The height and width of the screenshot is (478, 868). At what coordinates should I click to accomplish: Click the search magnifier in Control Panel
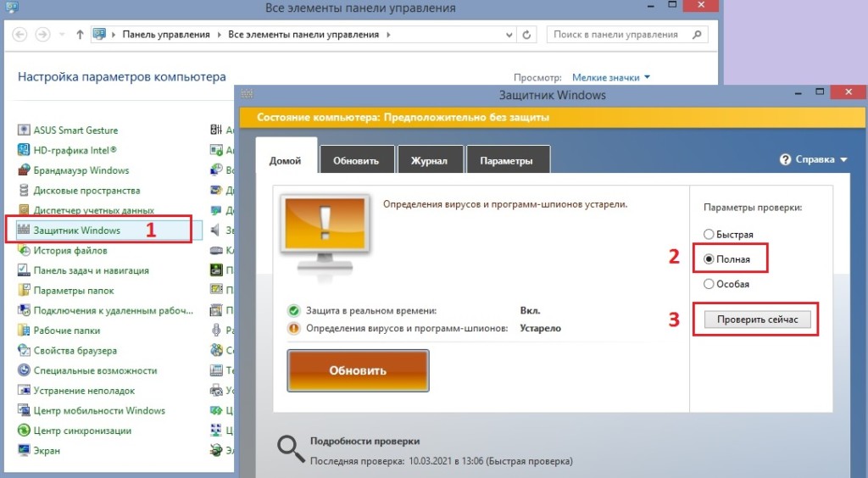pos(697,34)
